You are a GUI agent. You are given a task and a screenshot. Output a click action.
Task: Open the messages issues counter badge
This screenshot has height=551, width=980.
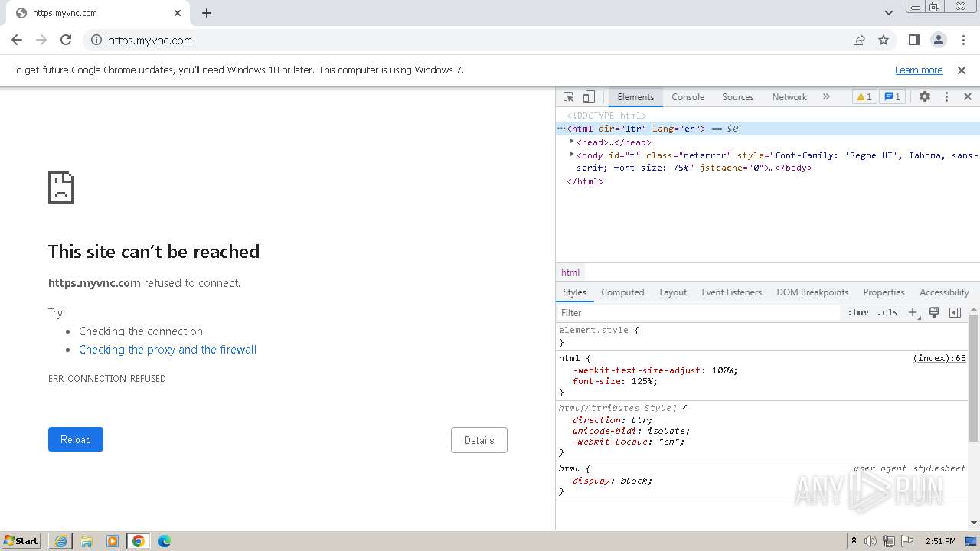892,97
